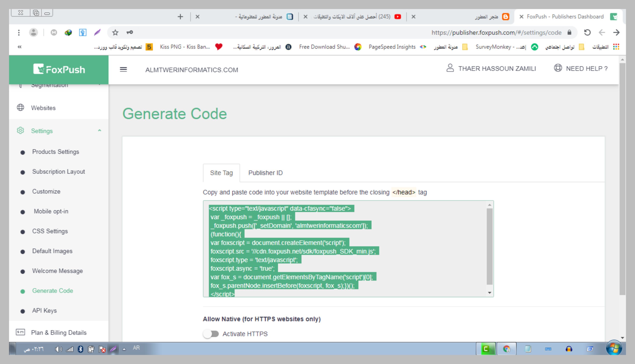
Task: Click the network signal tray icon
Action: click(x=70, y=349)
